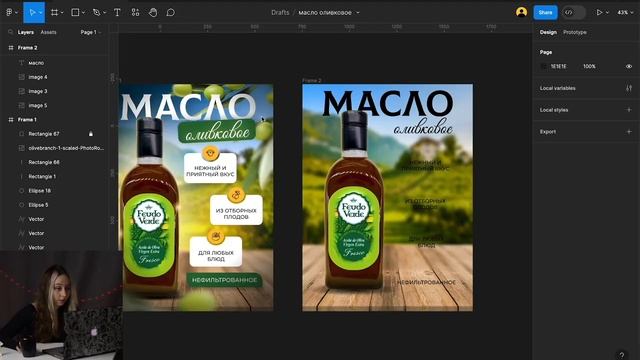Switch to the Assets tab
Viewport: 640px width, 360px height.
[49, 32]
